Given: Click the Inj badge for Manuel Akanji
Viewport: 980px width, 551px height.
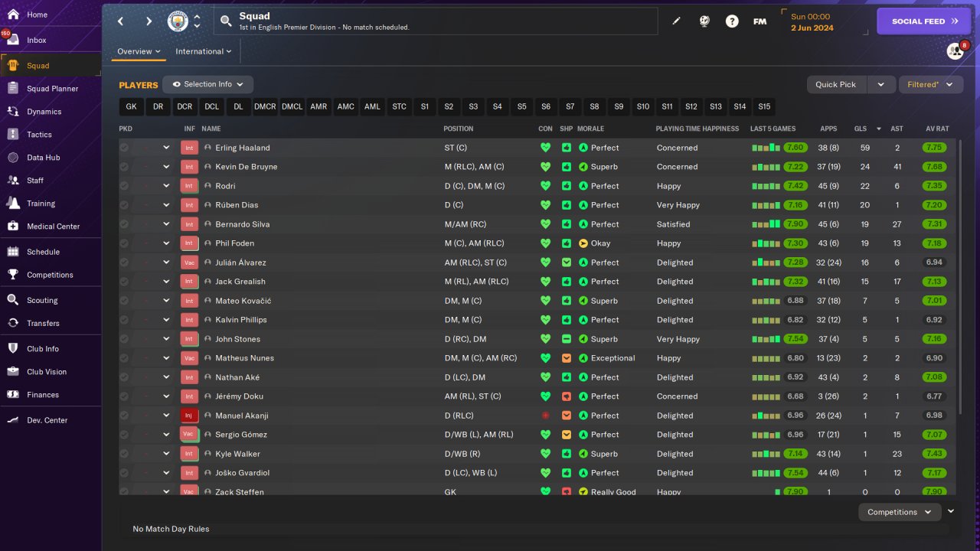Looking at the screenshot, I should click(x=189, y=416).
